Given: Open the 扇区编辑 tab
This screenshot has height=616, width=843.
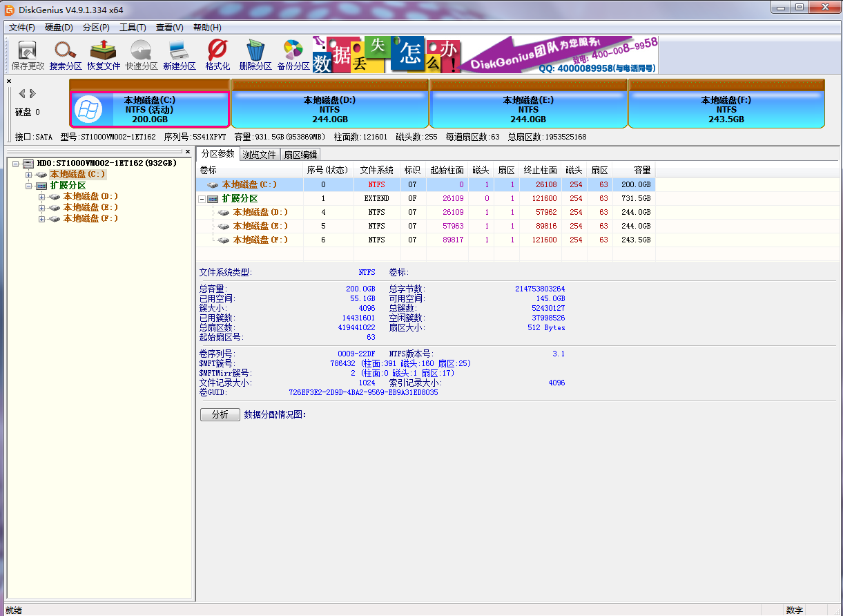Looking at the screenshot, I should coord(300,154).
